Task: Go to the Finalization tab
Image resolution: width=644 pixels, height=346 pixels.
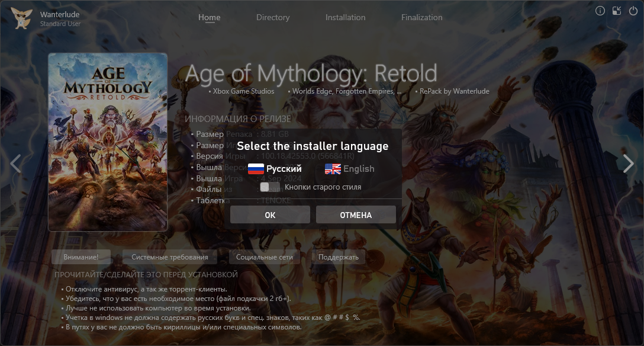Action: tap(421, 17)
